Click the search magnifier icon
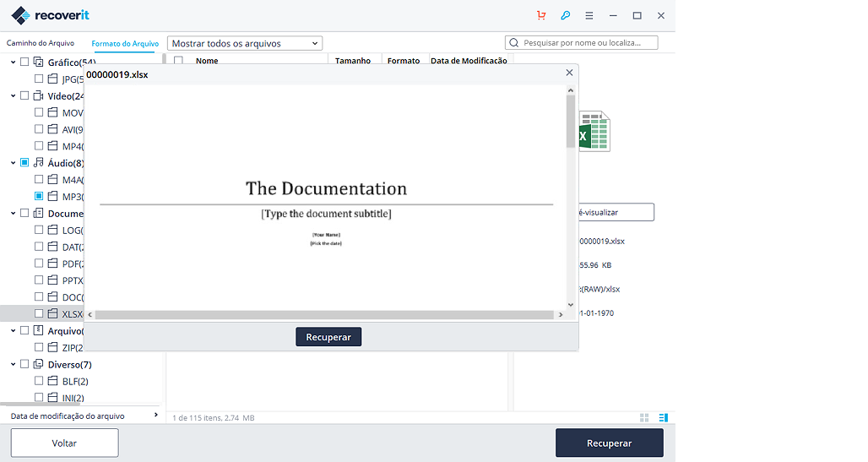This screenshot has width=868, height=462. coord(513,43)
